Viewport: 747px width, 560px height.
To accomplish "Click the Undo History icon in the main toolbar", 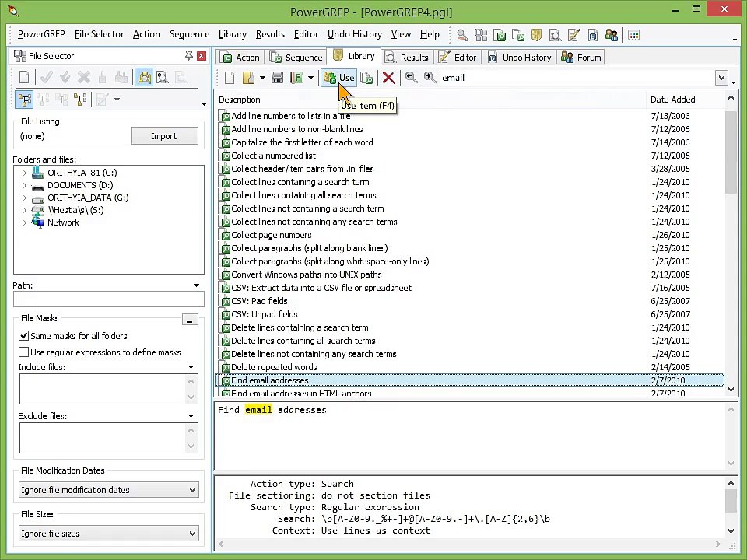I will tap(593, 35).
